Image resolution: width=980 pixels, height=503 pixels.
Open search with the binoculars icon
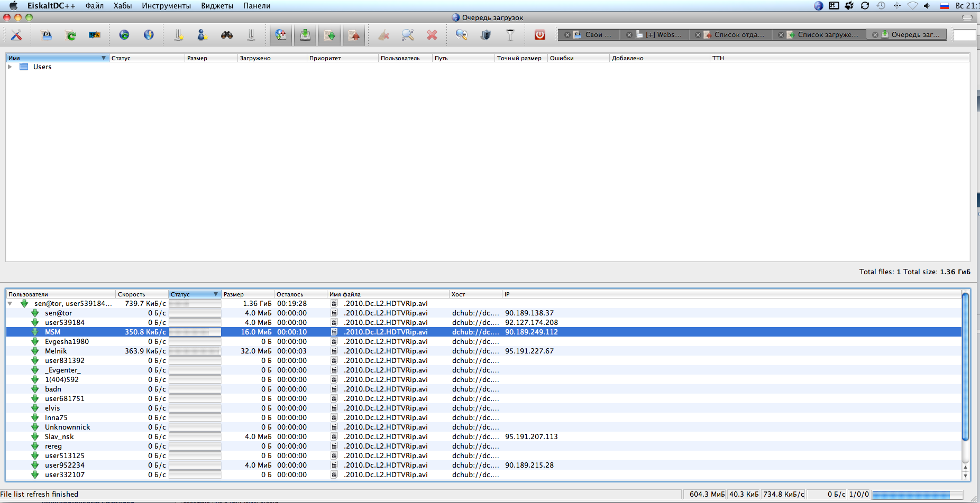[227, 35]
